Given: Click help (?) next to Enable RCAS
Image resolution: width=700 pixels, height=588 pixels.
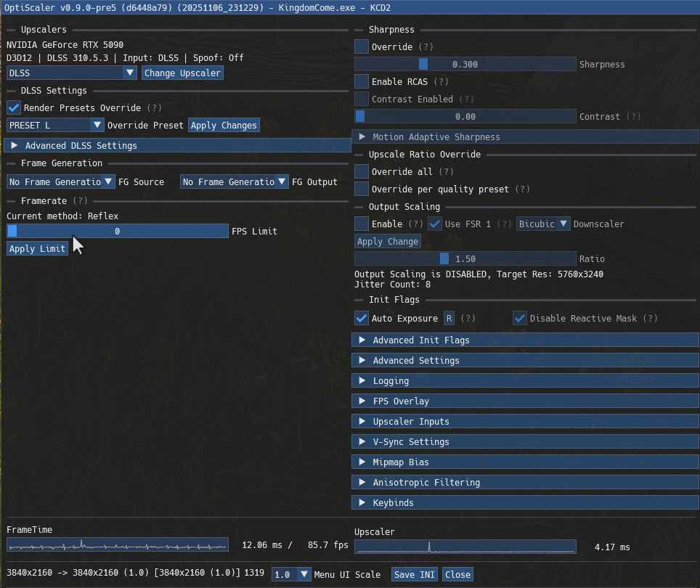Looking at the screenshot, I should point(441,81).
